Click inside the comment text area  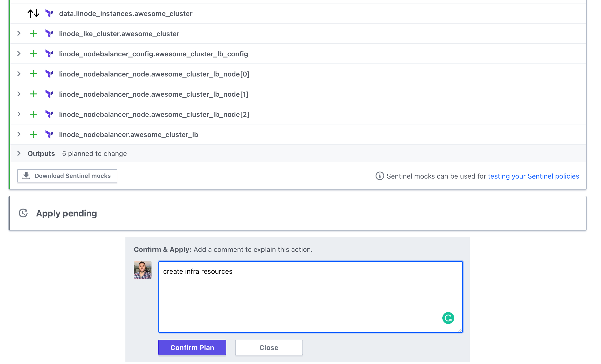310,295
